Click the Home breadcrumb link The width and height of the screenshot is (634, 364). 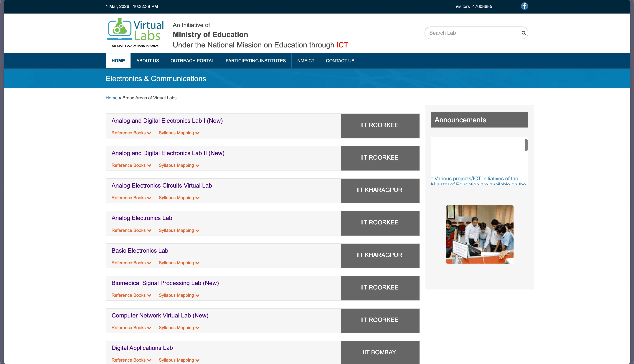pyautogui.click(x=111, y=98)
